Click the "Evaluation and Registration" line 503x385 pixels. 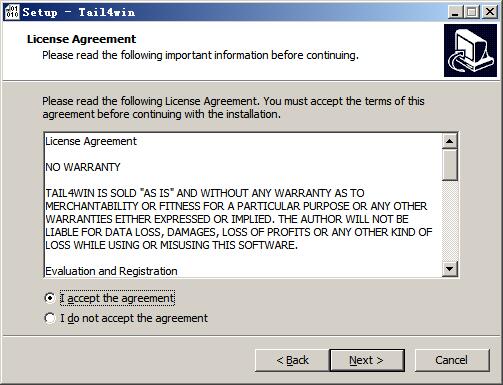[111, 271]
